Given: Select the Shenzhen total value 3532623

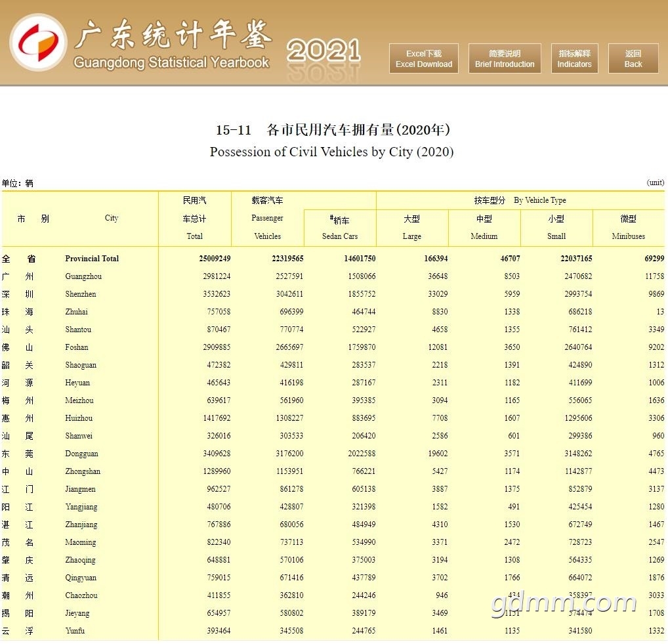Looking at the screenshot, I should pos(214,294).
